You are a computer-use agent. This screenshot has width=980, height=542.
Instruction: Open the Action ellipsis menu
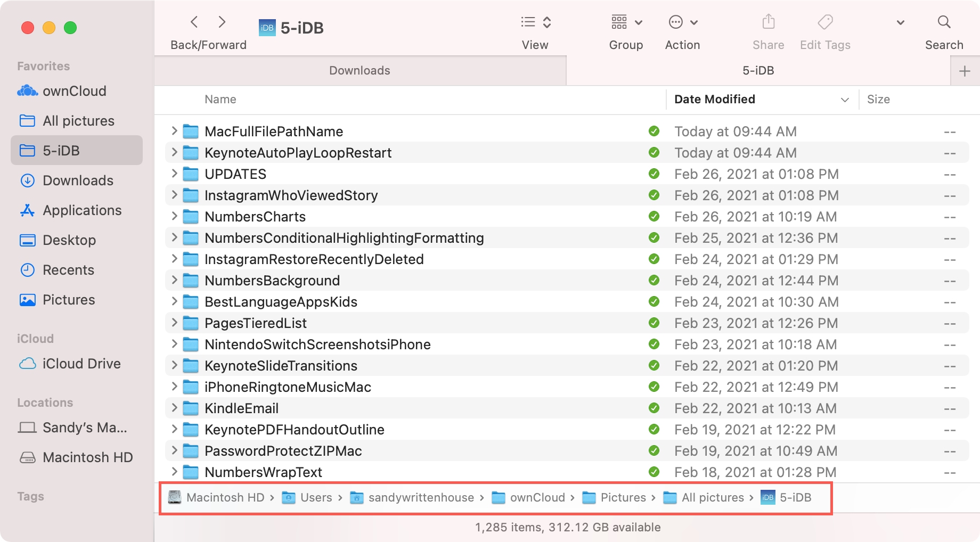(683, 22)
